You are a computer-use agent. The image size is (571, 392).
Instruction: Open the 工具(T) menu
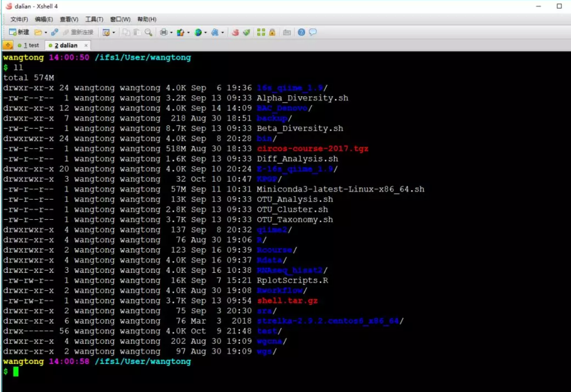click(x=94, y=19)
